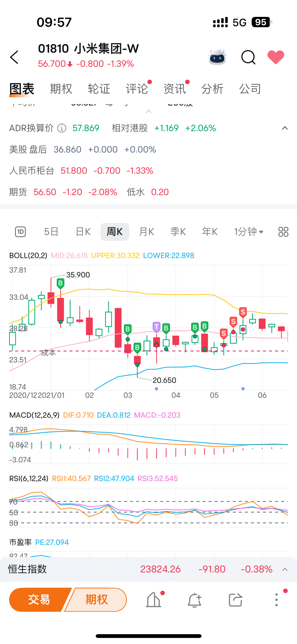297x644 pixels.
Task: Switch to the 轮证 tab
Action: (99, 89)
